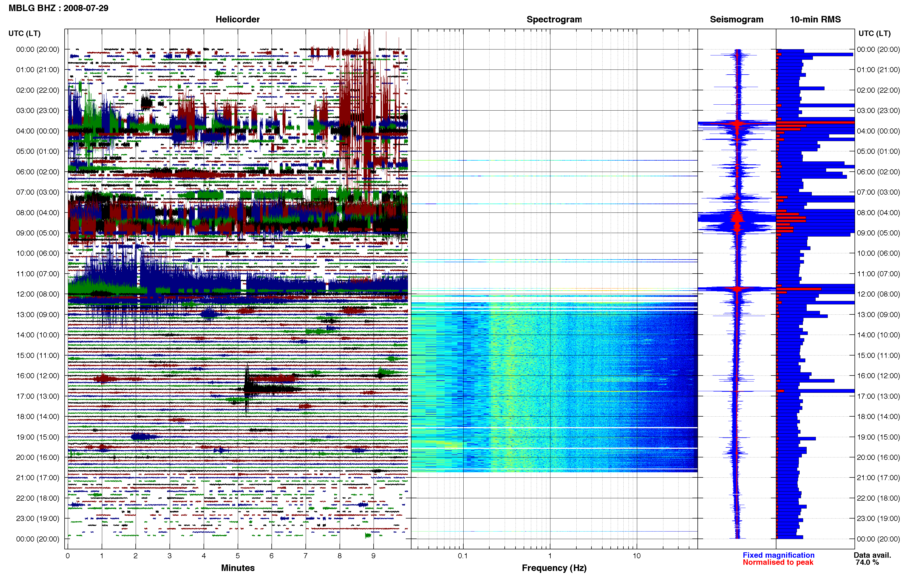Click the '10' frequency tick label
The height and width of the screenshot is (578, 924).
(x=637, y=556)
